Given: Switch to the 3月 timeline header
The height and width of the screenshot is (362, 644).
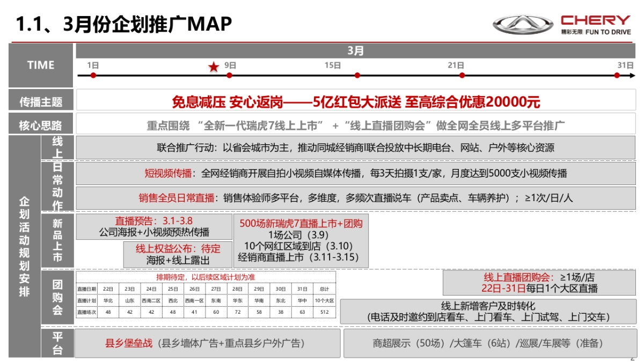Looking at the screenshot, I should pos(354,50).
